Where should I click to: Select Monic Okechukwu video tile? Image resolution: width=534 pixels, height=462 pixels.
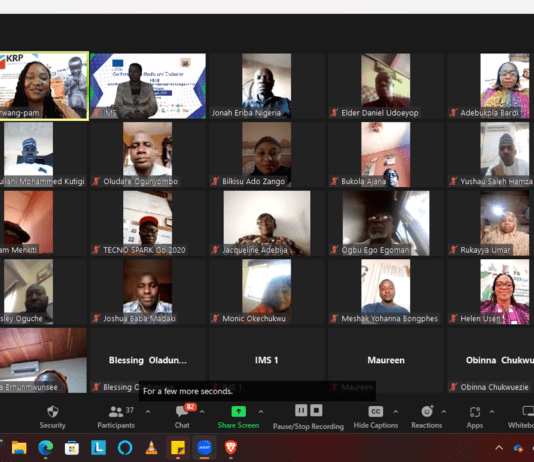pos(267,291)
